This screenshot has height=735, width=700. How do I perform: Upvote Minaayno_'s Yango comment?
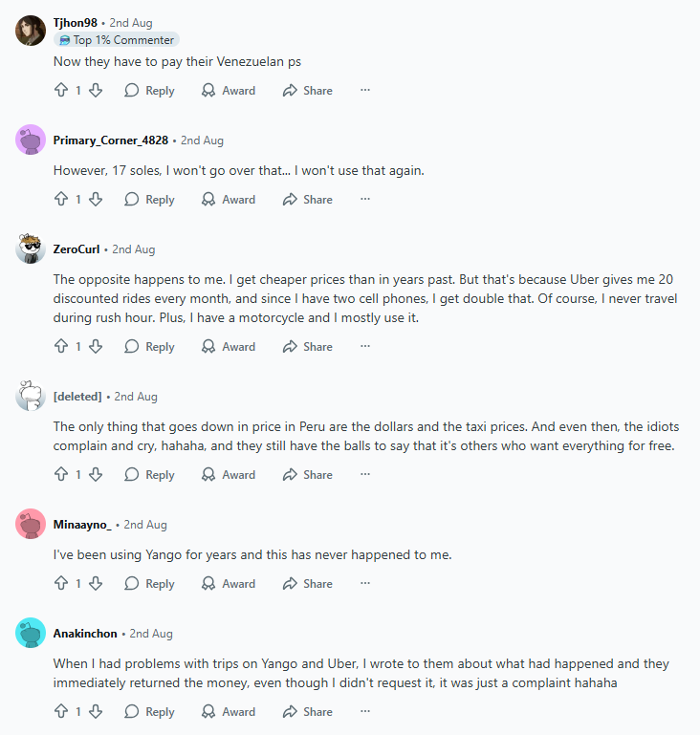tap(61, 584)
